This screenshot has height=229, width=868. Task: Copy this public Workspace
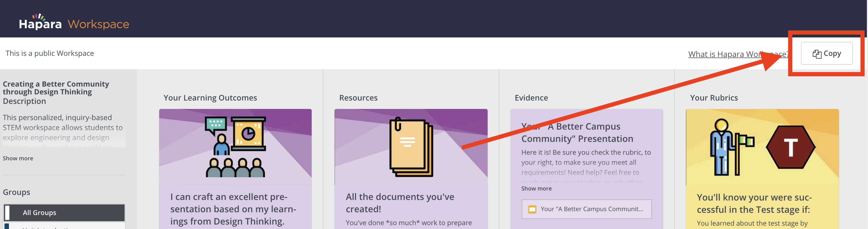coord(827,53)
